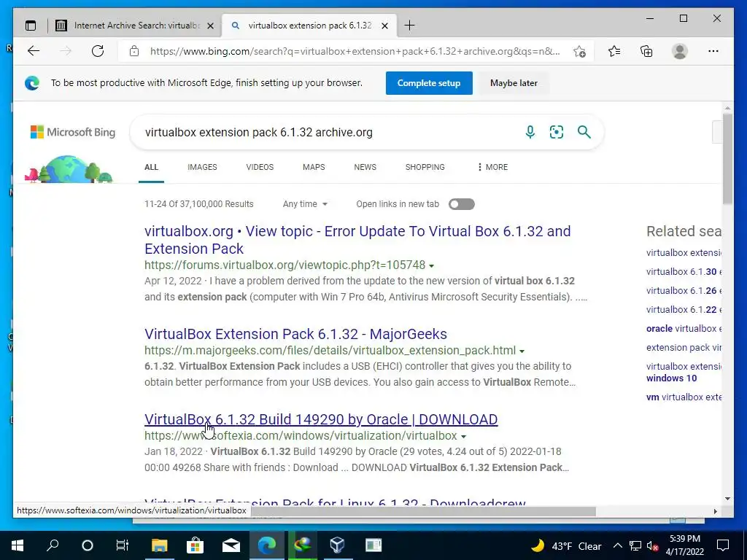
Task: Switch to SHOPPING results tab
Action: 425,167
